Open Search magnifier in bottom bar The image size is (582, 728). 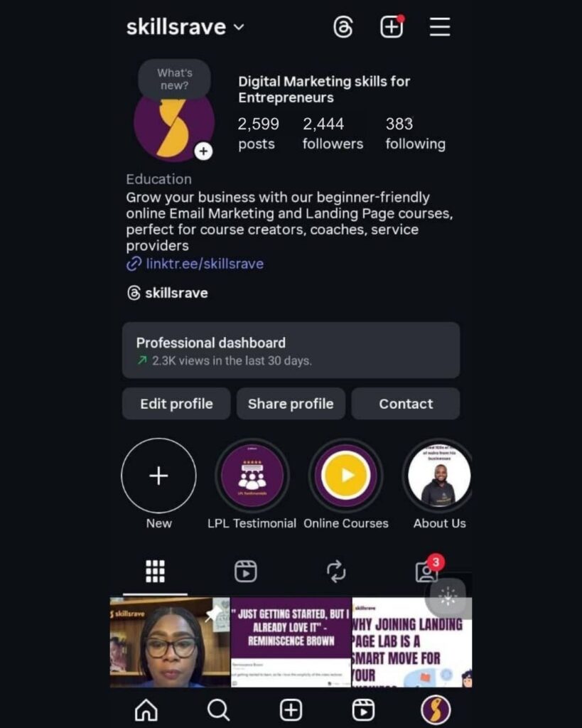[219, 710]
